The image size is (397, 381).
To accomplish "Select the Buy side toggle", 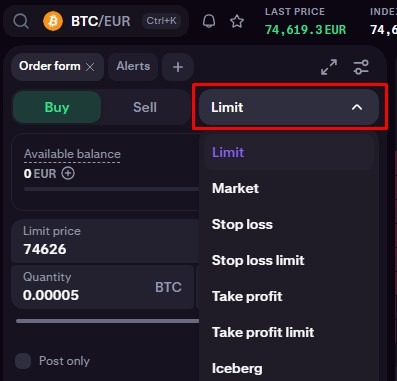I will pos(57,107).
